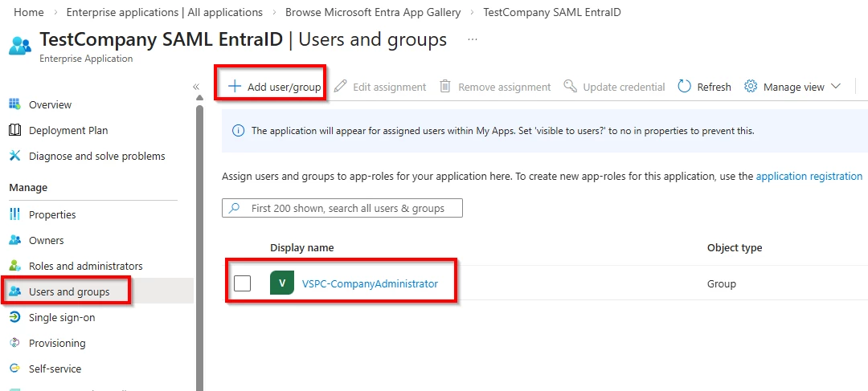The image size is (868, 391).
Task: Click the Add user/group button
Action: (x=275, y=86)
